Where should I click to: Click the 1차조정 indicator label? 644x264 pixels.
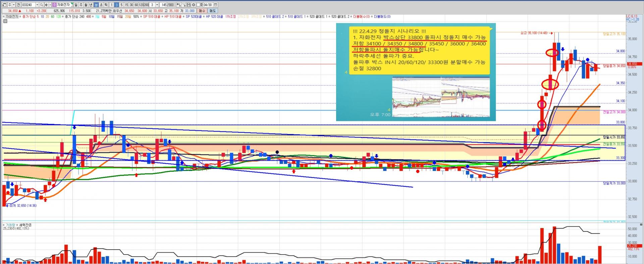(230, 16)
